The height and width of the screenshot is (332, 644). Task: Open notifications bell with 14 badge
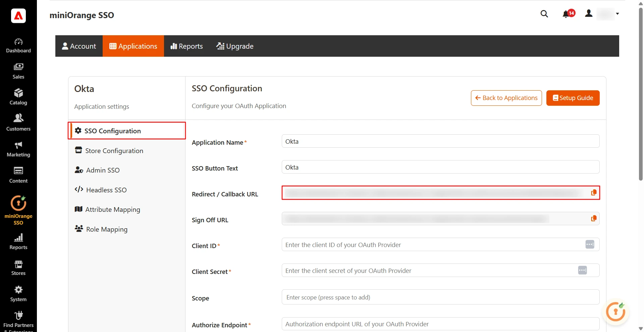(x=569, y=14)
